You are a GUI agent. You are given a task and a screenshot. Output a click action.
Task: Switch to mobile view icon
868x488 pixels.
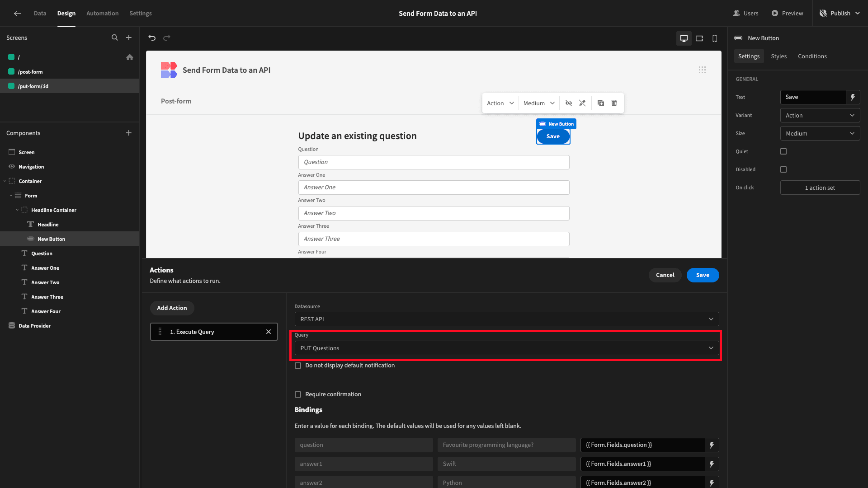pyautogui.click(x=715, y=38)
